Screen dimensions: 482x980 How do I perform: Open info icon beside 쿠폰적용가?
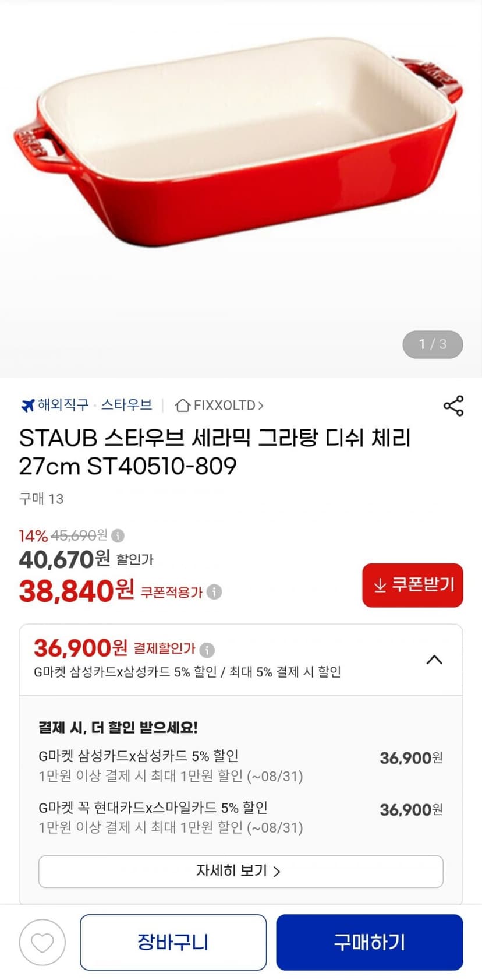click(x=214, y=592)
